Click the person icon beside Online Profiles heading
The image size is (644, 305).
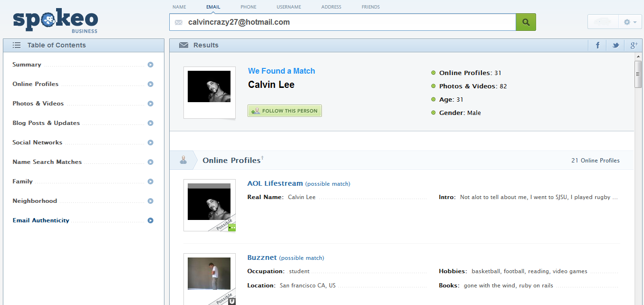click(x=183, y=160)
